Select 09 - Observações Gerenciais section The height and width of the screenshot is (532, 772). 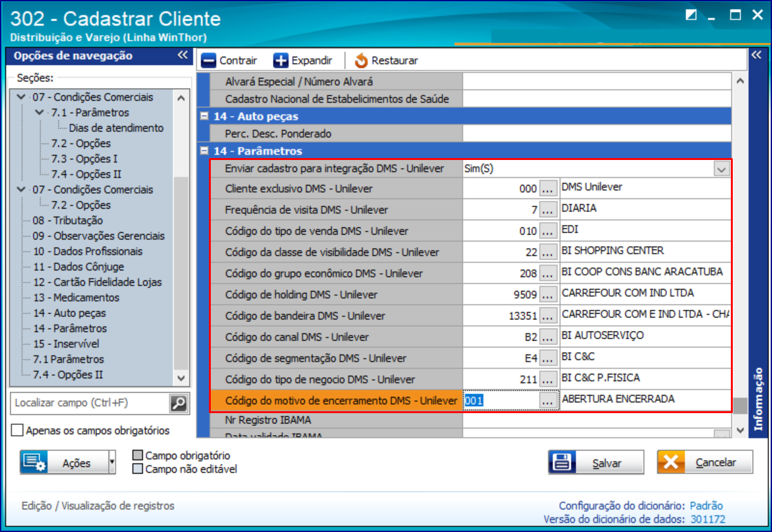click(x=98, y=236)
